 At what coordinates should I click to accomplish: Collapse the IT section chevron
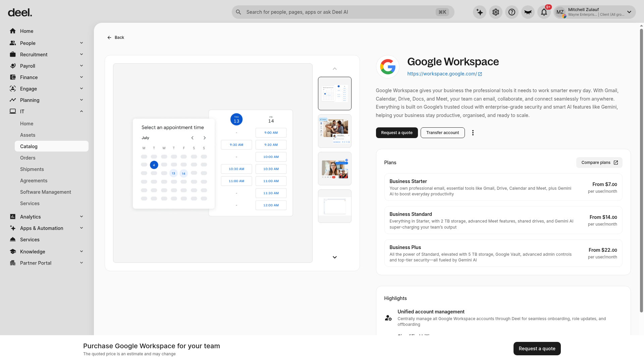pos(82,111)
